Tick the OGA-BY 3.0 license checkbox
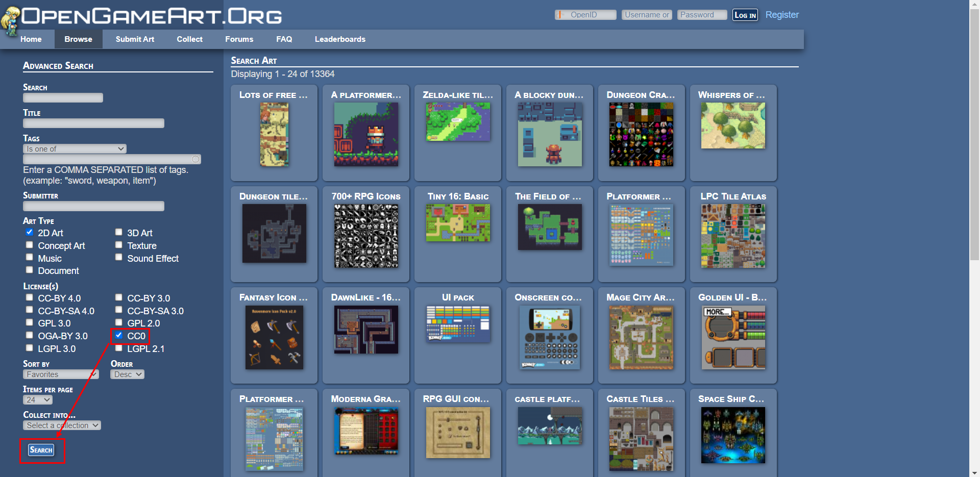 pyautogui.click(x=30, y=335)
